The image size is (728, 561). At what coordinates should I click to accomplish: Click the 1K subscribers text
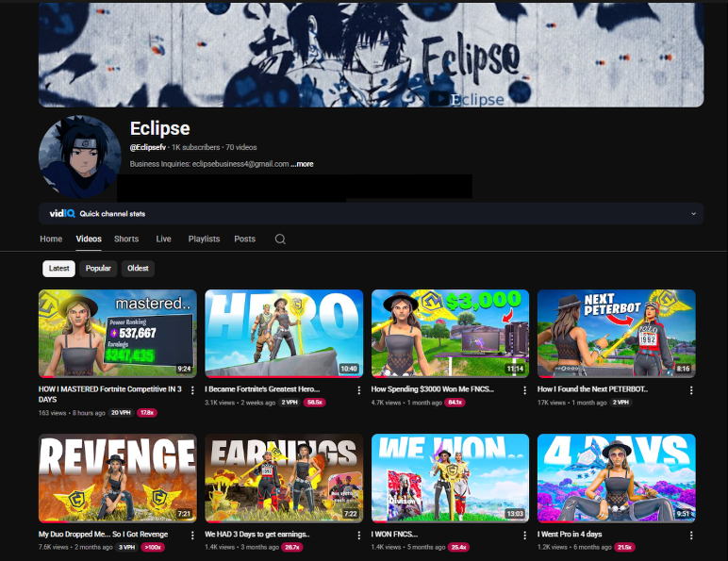195,147
